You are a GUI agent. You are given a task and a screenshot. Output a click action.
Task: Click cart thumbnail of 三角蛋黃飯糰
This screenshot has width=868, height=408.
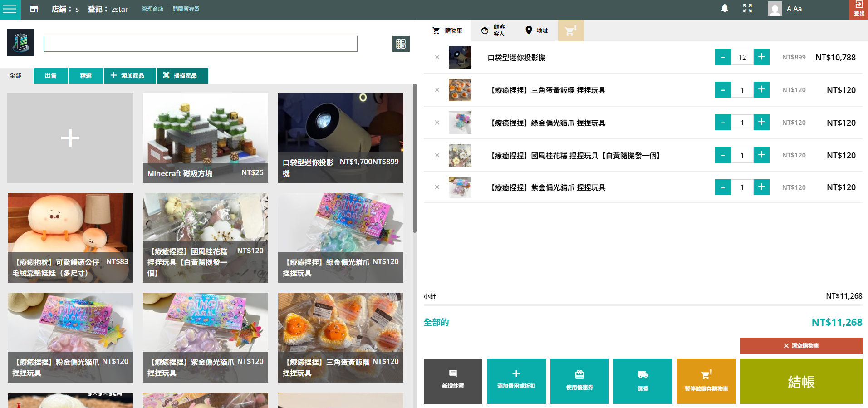pyautogui.click(x=460, y=90)
